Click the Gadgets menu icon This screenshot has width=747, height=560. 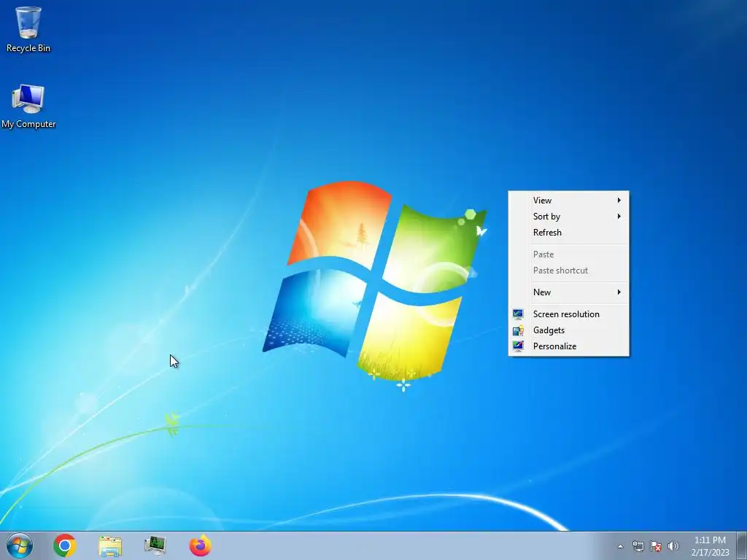(x=519, y=330)
